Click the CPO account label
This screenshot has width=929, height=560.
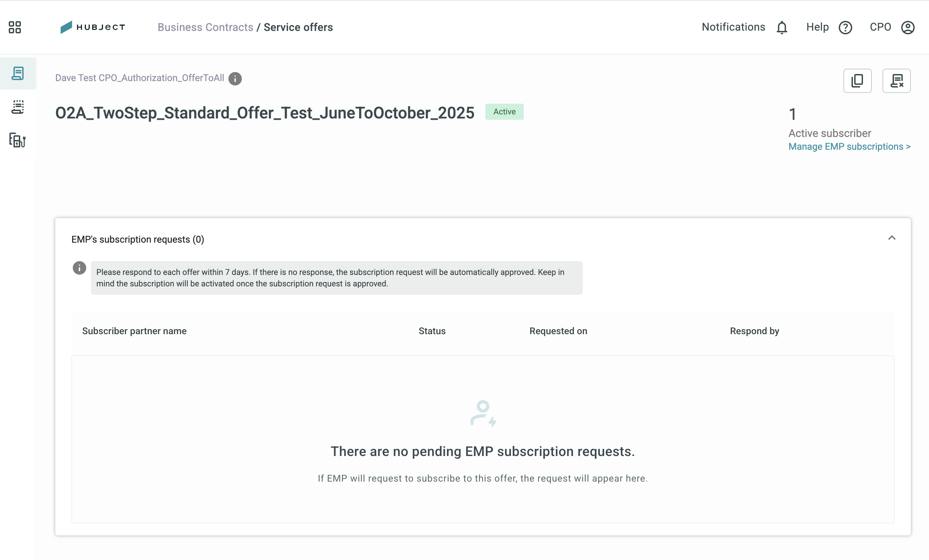click(x=880, y=27)
